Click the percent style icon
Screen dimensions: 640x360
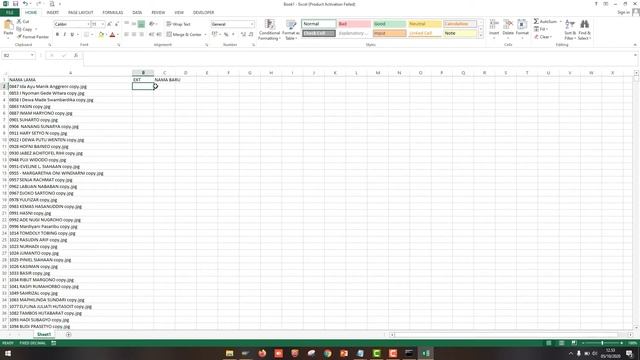(226, 35)
